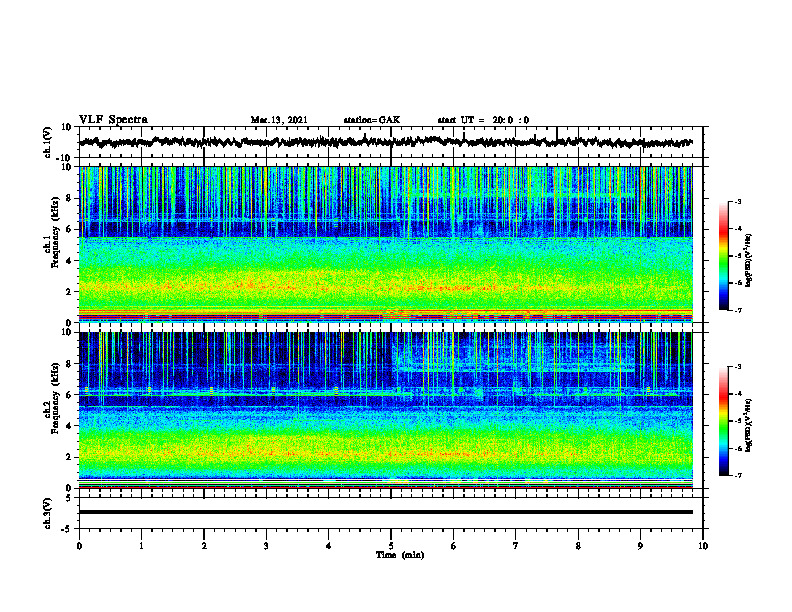Click the "station=GAK" header label
Viewport: 792px width, 612px height.
click(x=372, y=120)
